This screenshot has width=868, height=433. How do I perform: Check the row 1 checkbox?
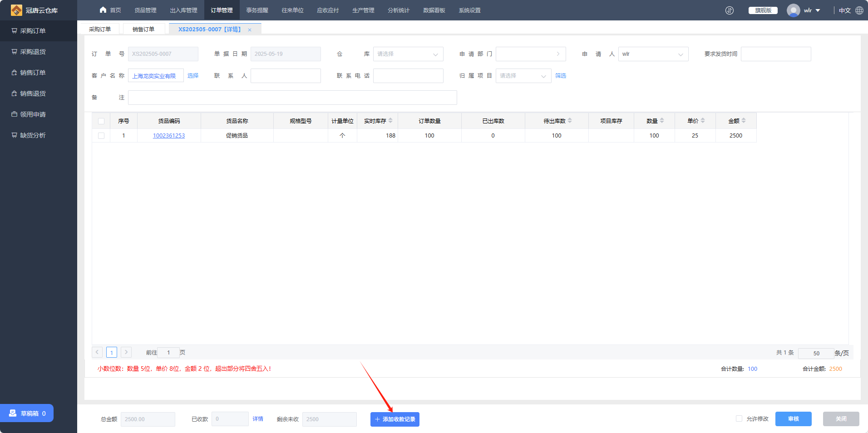101,136
